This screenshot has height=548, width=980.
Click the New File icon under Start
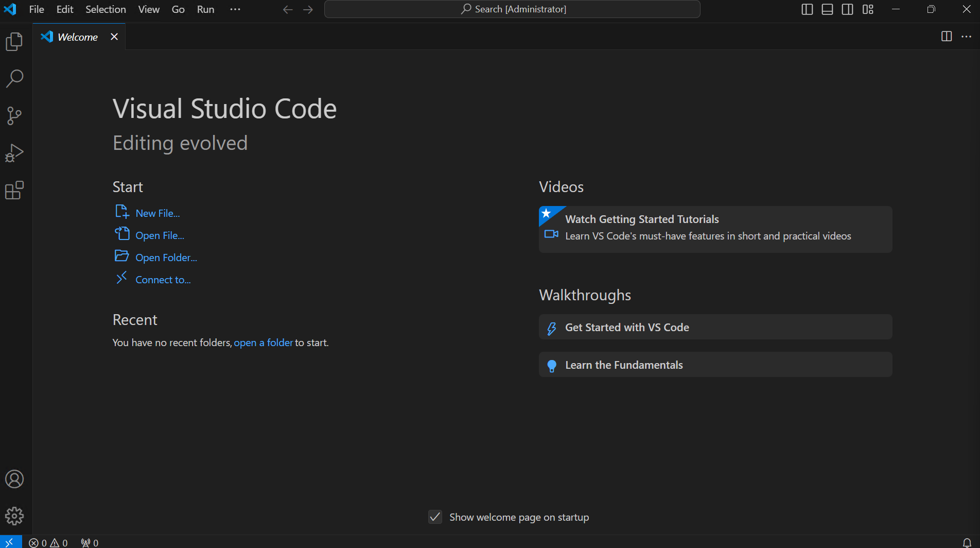point(122,212)
